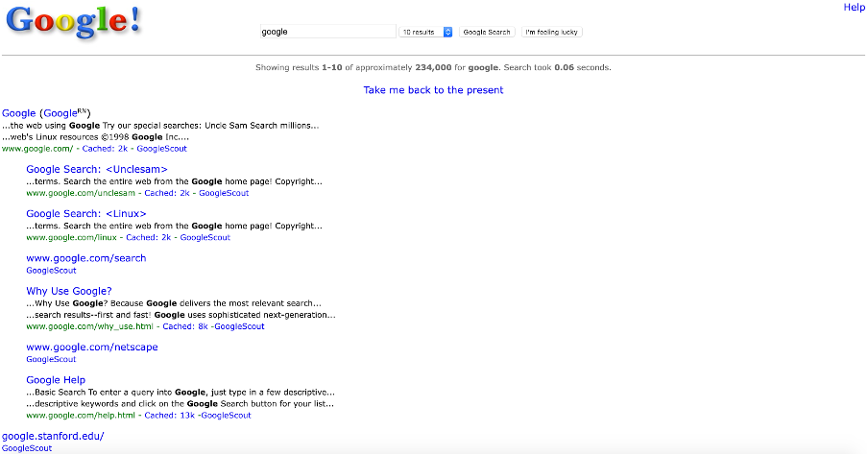Open www.google.com/search result link
This screenshot has height=455, width=868.
pyautogui.click(x=86, y=258)
